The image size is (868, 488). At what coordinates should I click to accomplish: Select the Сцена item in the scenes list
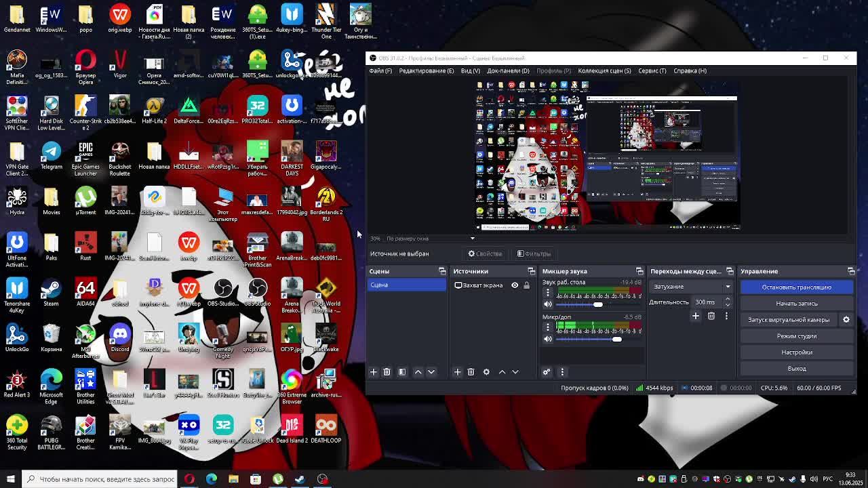407,285
